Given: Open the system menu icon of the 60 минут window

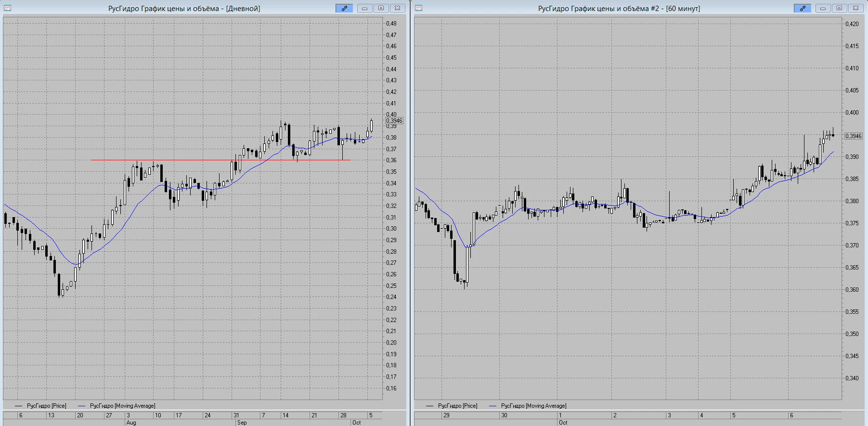Looking at the screenshot, I should tap(418, 8).
